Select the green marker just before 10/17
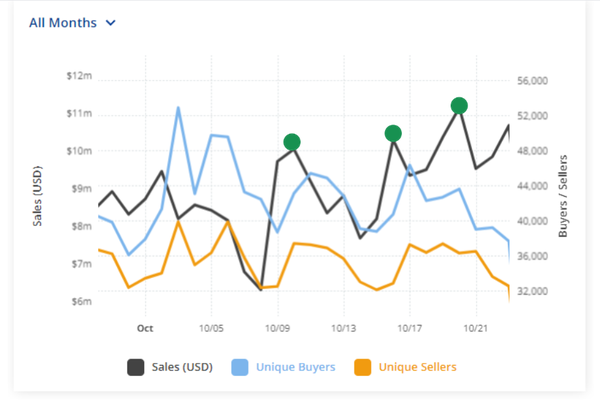 tap(393, 133)
